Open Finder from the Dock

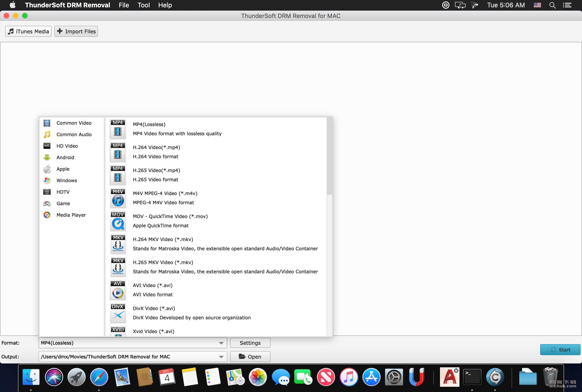click(x=31, y=377)
